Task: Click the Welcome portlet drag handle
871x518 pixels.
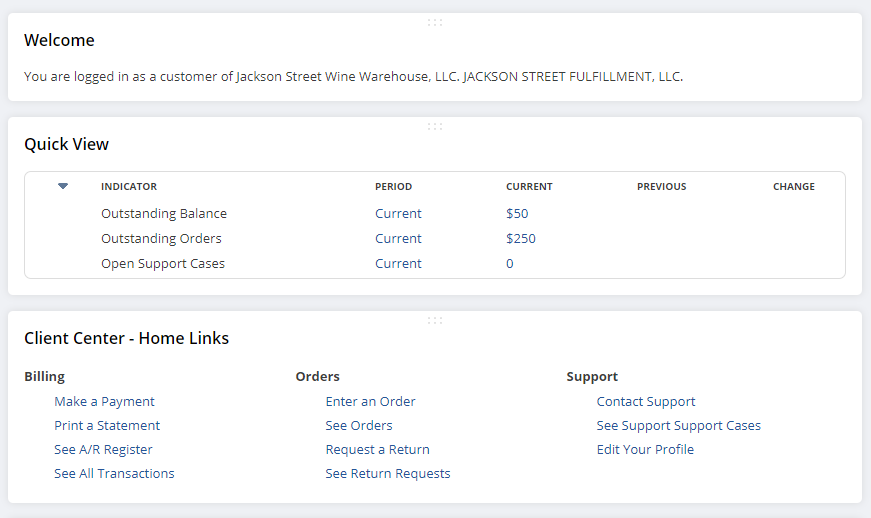Action: coord(435,22)
